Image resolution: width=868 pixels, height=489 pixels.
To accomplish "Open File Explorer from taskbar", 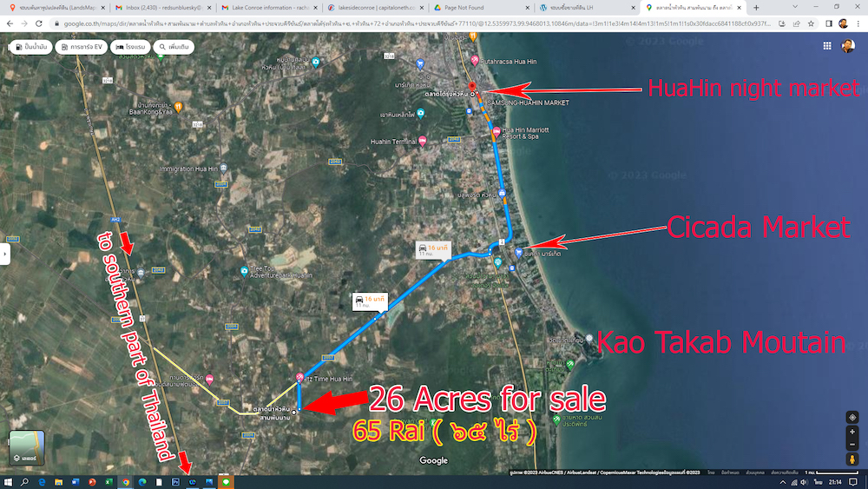I will pyautogui.click(x=58, y=482).
